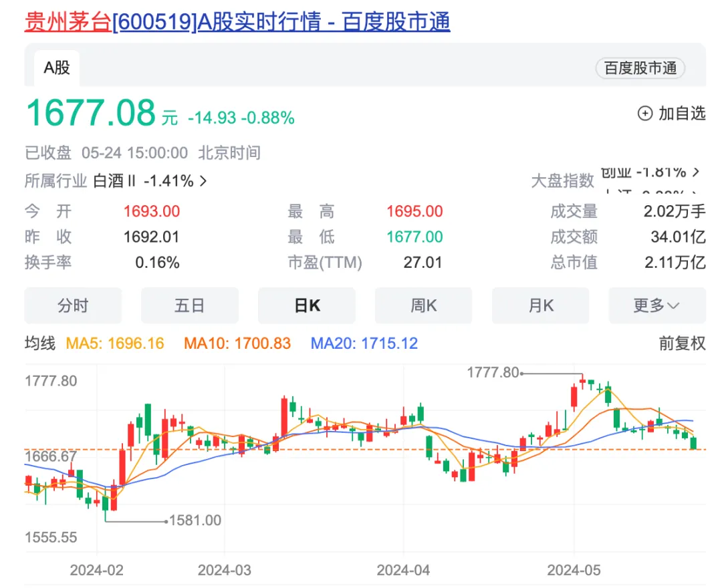Click the 今开 value 1693.00
The height and width of the screenshot is (588, 722).
[x=152, y=212]
